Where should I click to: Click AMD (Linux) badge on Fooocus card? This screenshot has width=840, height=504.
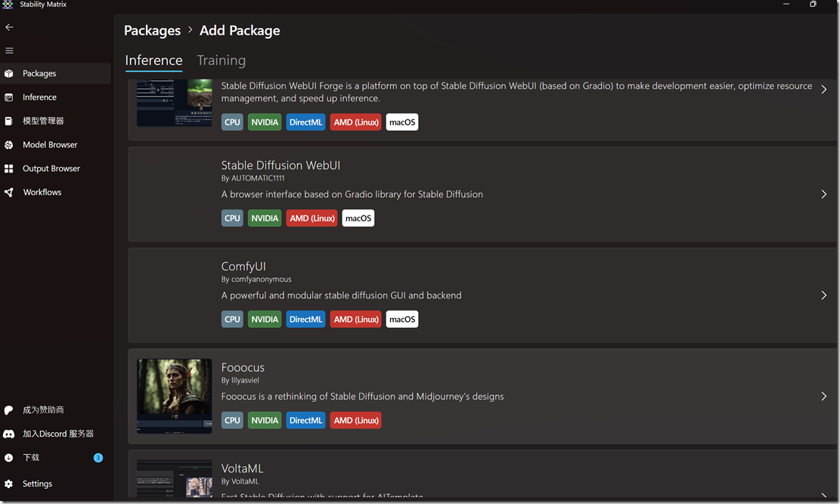[x=355, y=420]
